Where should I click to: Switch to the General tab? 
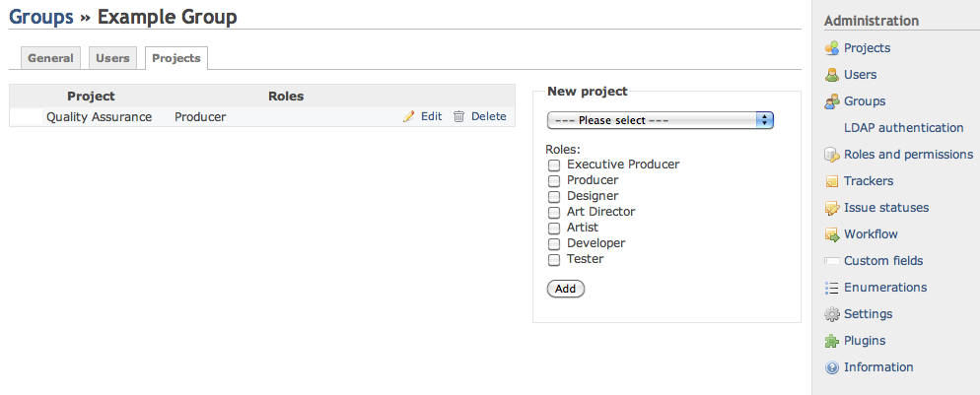pos(50,58)
